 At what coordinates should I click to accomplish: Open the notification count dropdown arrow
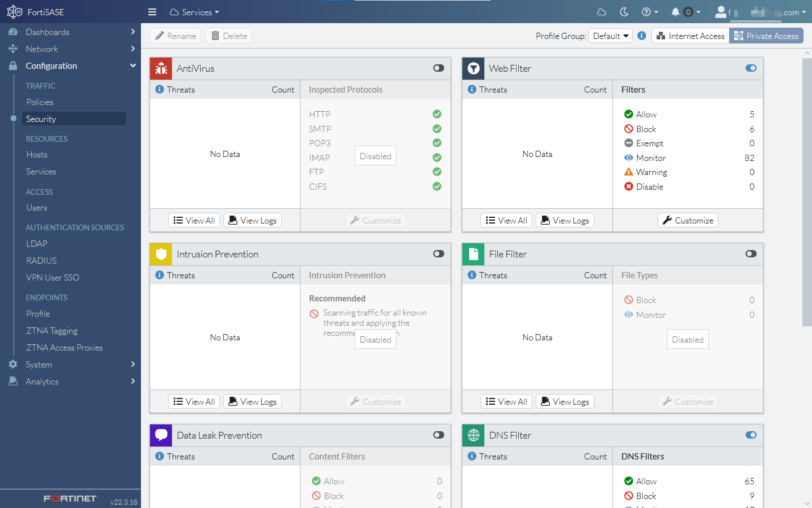pyautogui.click(x=699, y=12)
